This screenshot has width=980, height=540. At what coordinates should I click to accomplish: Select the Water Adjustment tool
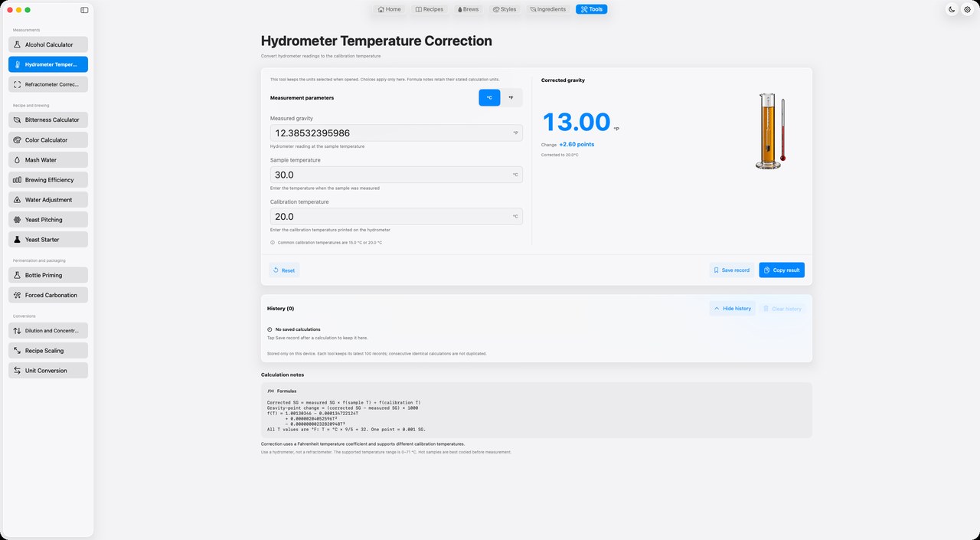[48, 199]
